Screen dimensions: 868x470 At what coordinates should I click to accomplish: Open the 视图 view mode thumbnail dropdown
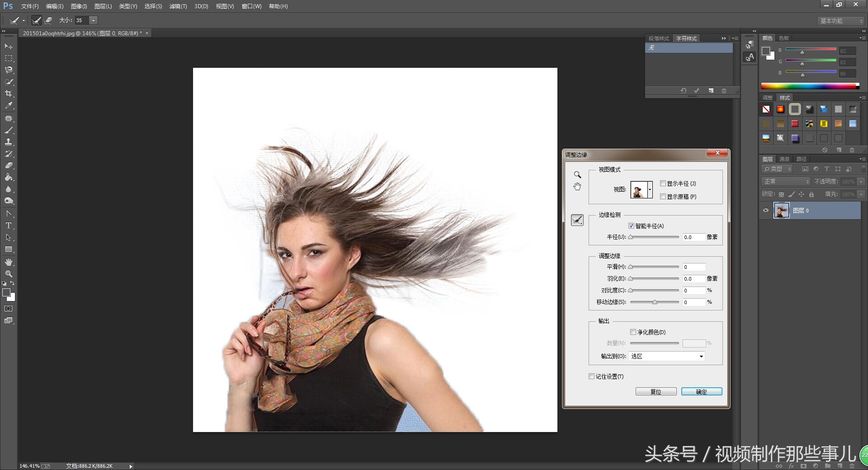tap(650, 190)
